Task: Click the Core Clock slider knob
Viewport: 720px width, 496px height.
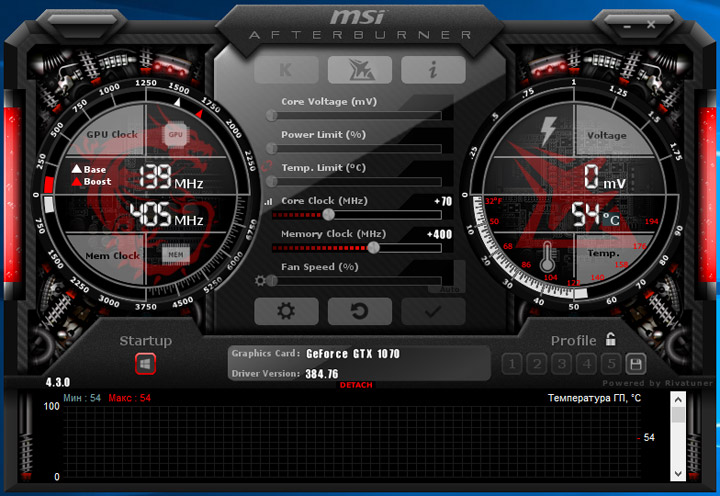Action: click(x=328, y=214)
